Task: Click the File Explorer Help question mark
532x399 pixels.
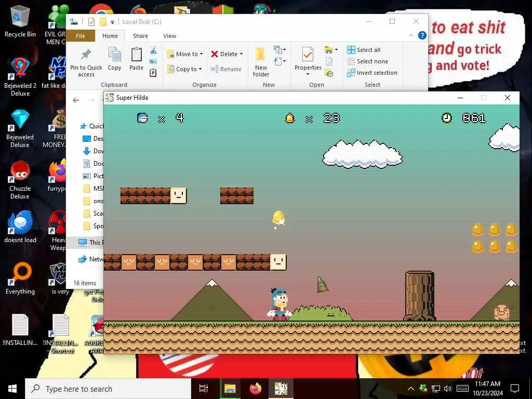Action: click(x=422, y=35)
